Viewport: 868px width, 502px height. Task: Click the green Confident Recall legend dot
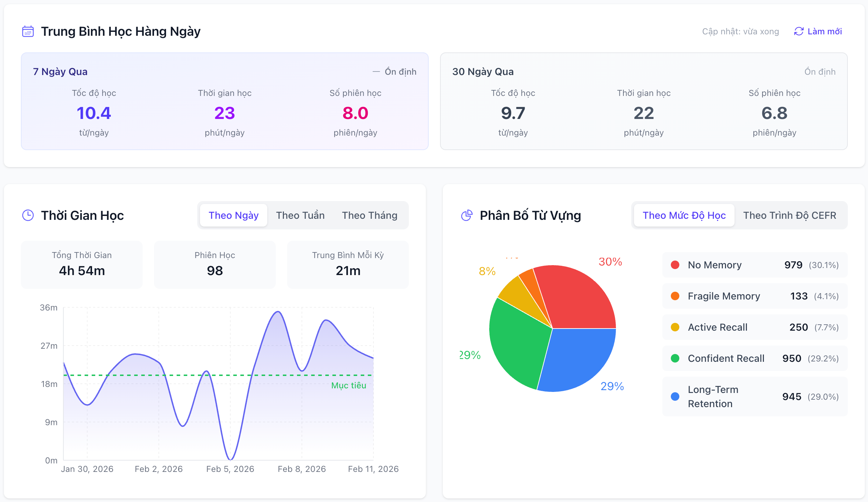tap(675, 358)
